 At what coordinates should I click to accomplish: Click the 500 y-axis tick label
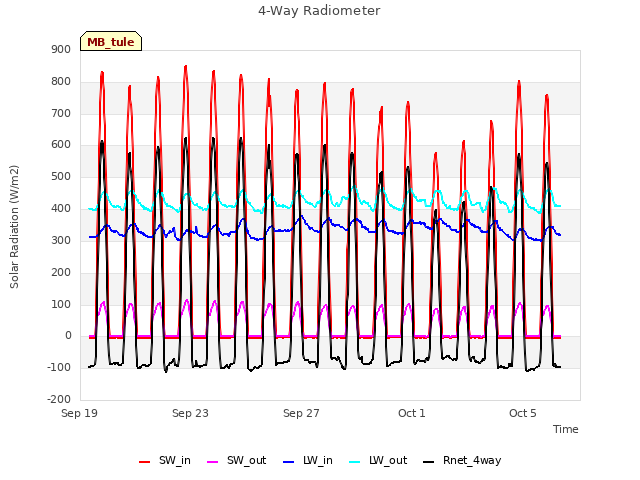pyautogui.click(x=61, y=177)
